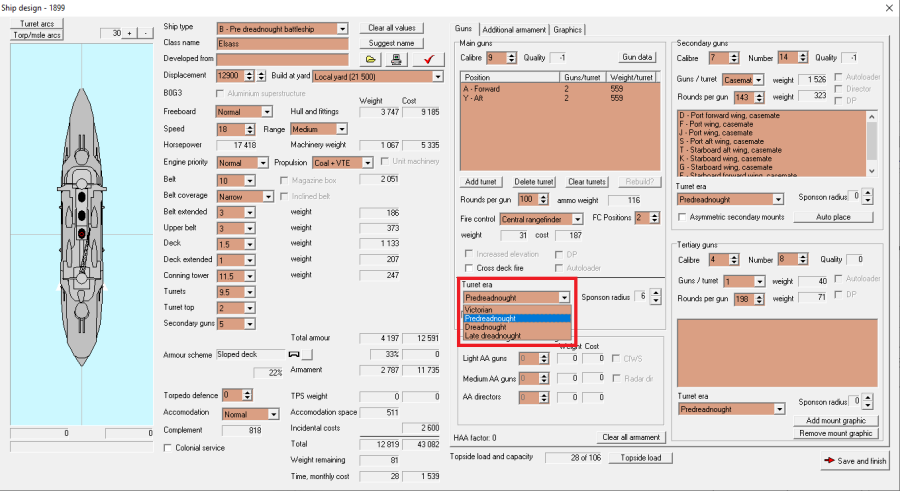Select Predreadnought option in open list
Viewport: 900px width, 491px height.
pyautogui.click(x=517, y=319)
